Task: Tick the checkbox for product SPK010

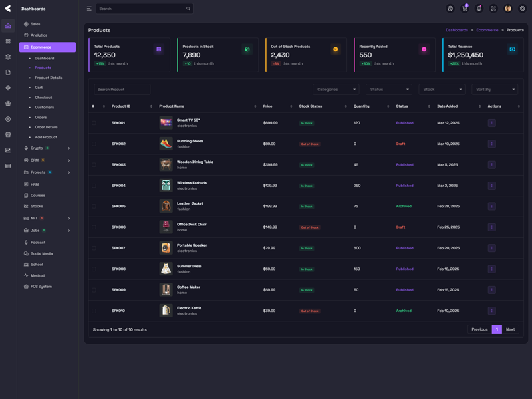Action: 94,311
